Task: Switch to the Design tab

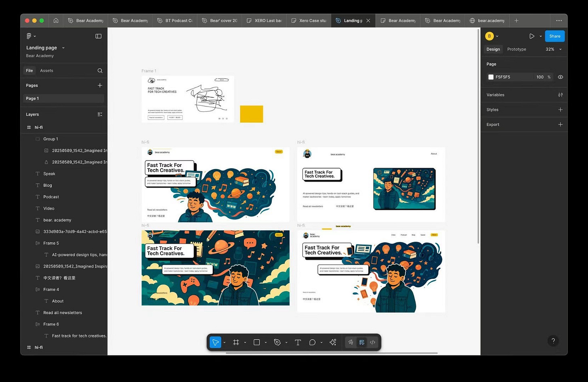Action: pos(493,49)
